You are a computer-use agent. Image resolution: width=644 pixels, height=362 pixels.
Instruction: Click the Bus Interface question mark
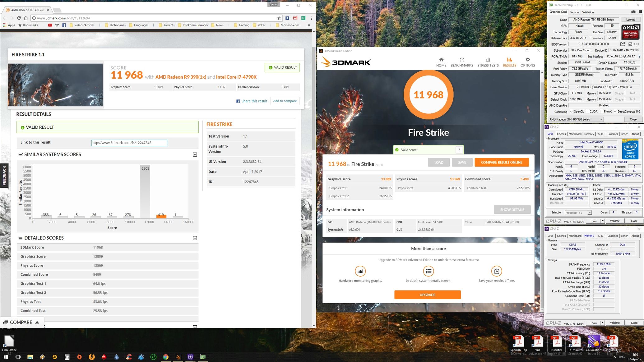639,56
